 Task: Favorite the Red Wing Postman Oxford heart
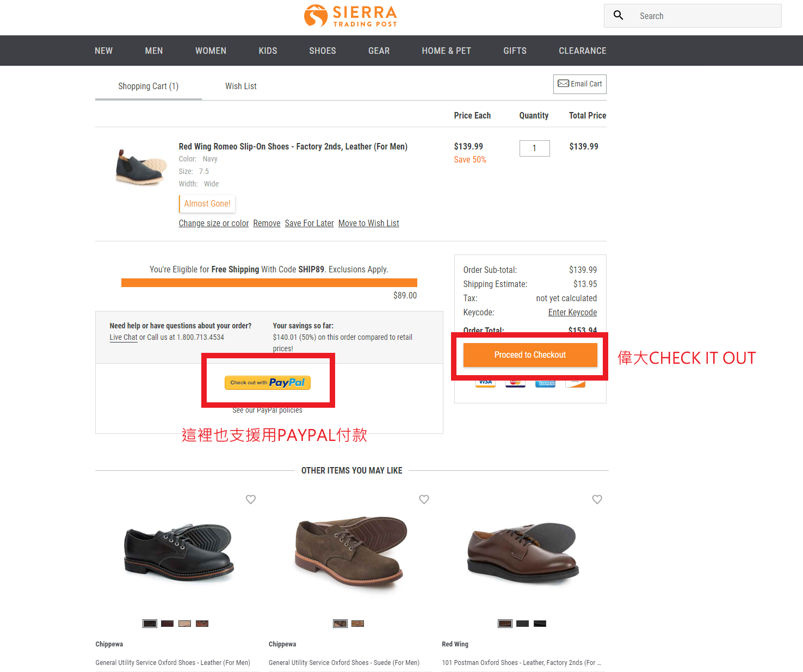pos(597,499)
